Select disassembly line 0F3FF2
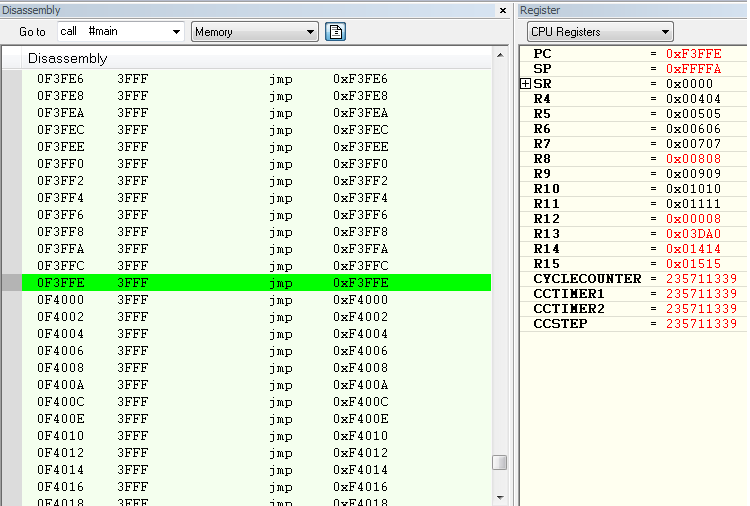 [256, 181]
